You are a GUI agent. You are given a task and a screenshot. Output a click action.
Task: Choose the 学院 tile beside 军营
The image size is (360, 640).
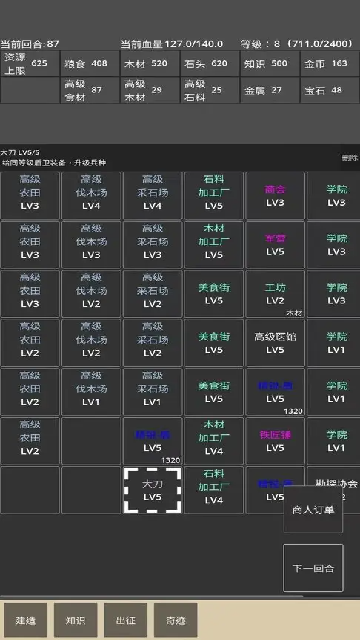pos(333,244)
